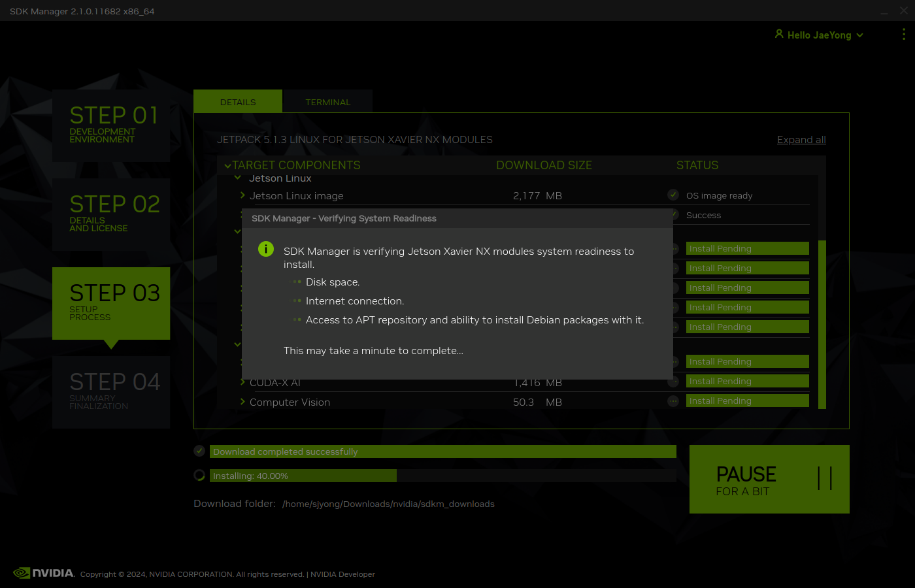Click the Disk space bullet in dialog

[x=333, y=282]
